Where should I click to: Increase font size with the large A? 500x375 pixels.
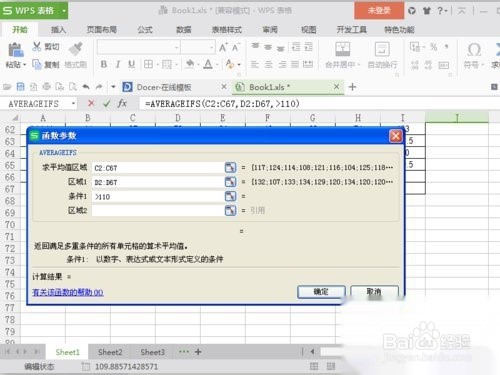click(x=223, y=47)
